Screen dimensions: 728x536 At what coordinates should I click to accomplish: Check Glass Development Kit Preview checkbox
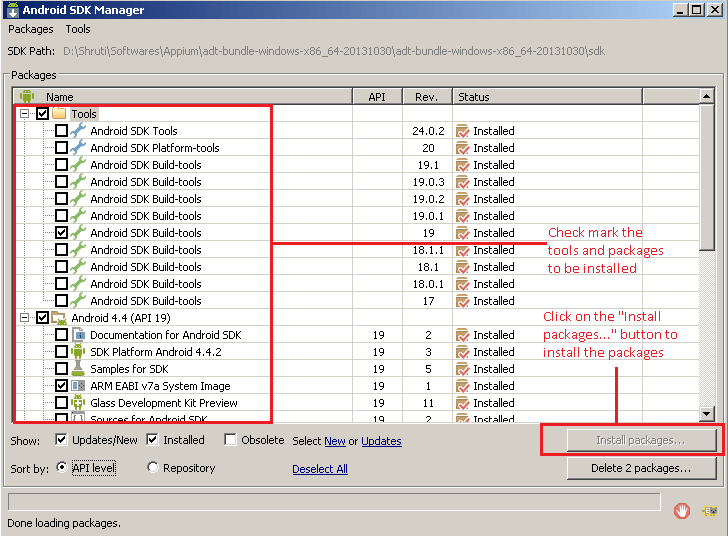[61, 402]
